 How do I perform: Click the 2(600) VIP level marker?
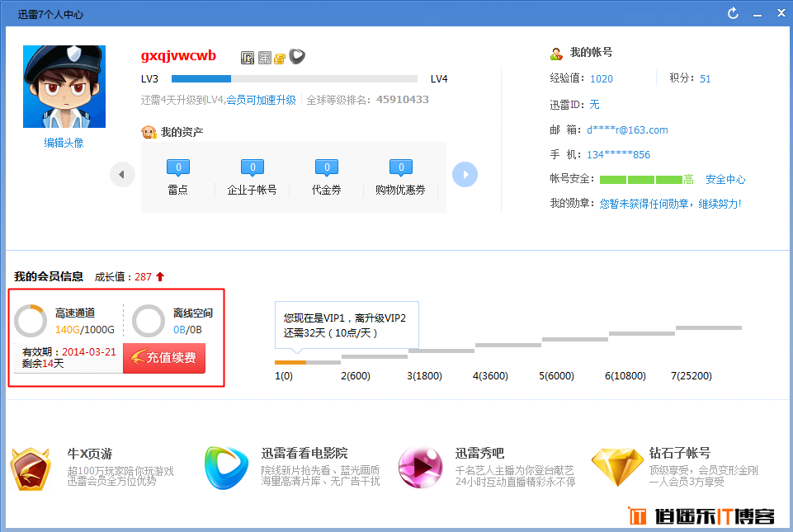[356, 376]
